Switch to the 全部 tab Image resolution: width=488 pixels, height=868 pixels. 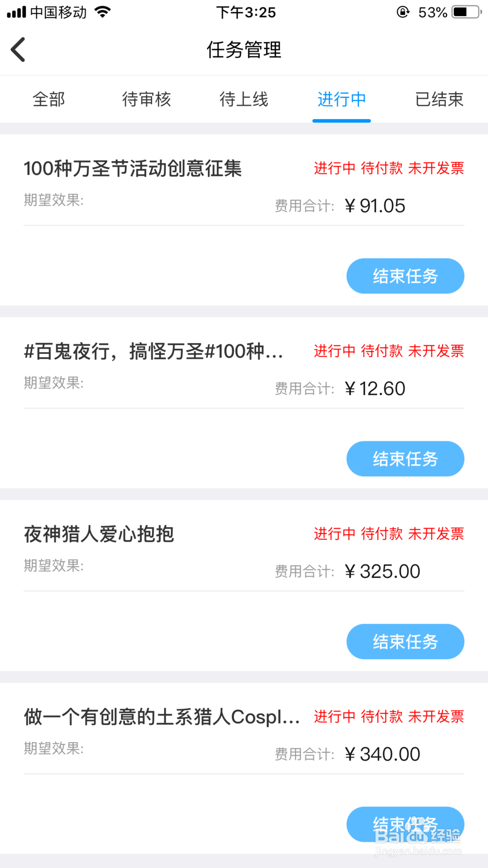(49, 100)
